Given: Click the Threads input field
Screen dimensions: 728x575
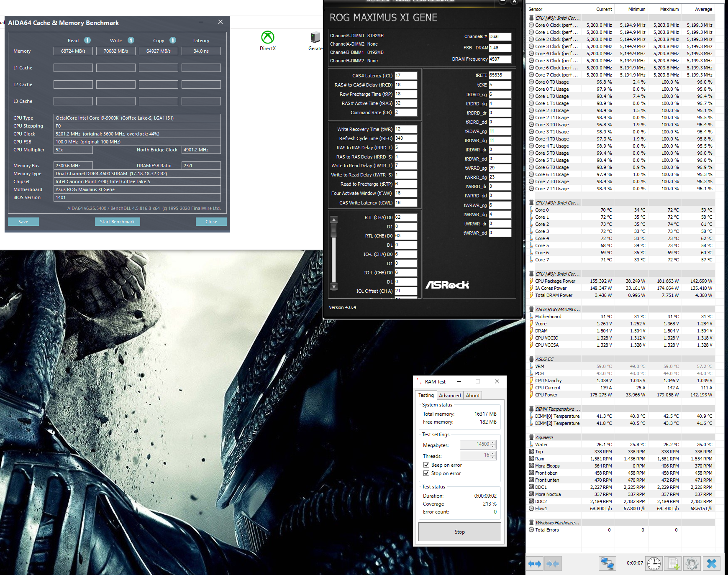Looking at the screenshot, I should (x=475, y=455).
